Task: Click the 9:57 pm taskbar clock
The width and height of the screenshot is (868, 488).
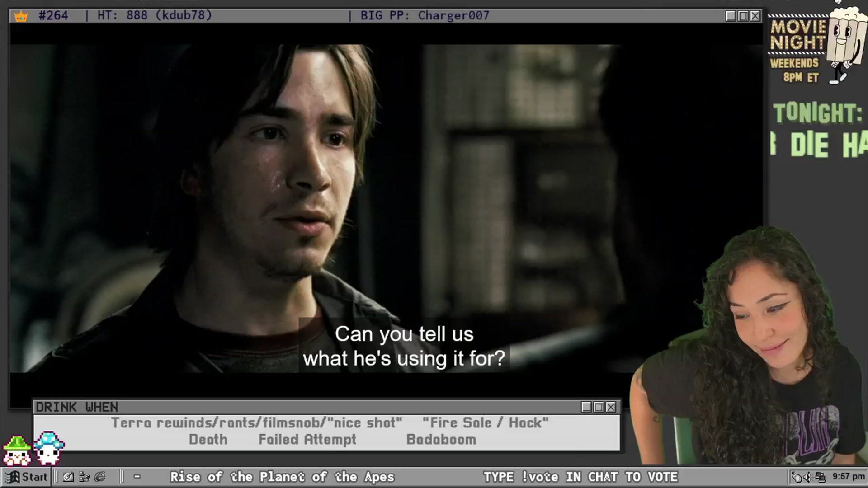Action: [849, 476]
